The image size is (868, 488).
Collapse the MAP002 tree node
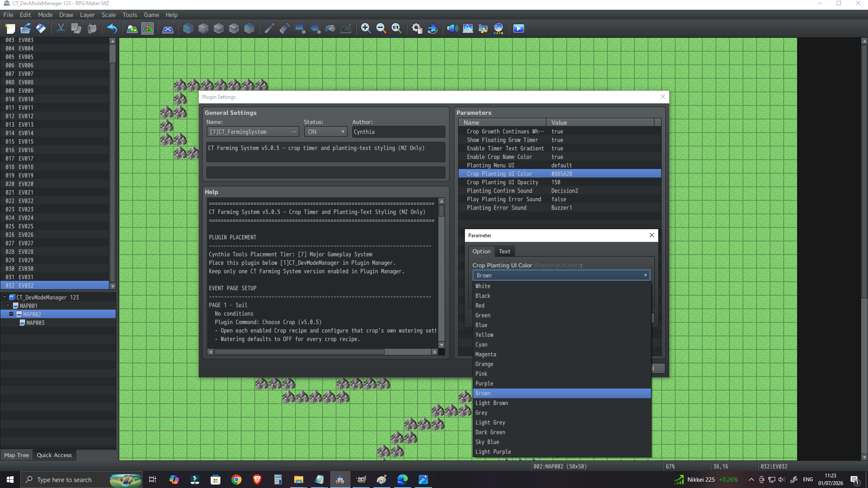pos(11,314)
